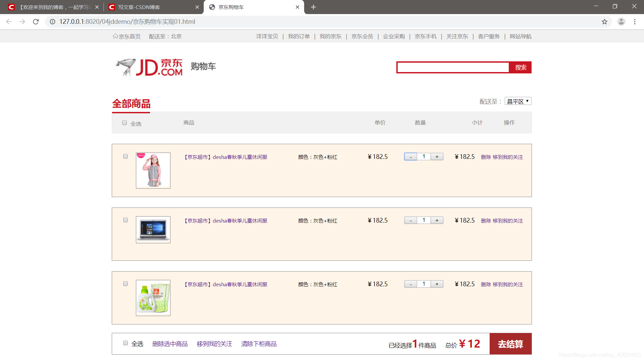Open the girl clothing product thumbnail

153,171
